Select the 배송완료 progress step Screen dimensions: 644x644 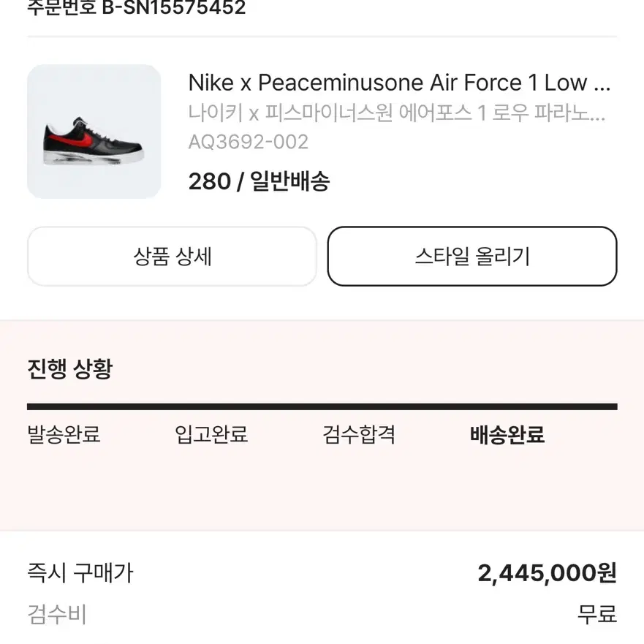[507, 434]
